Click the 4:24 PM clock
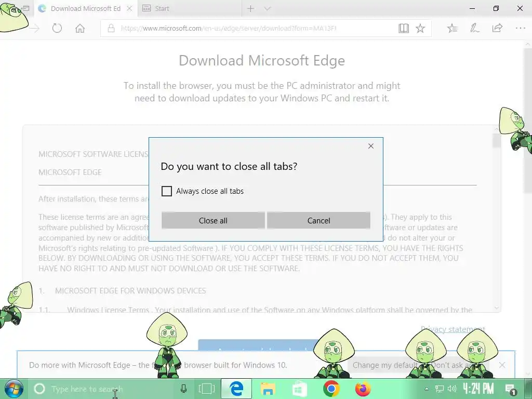This screenshot has width=532, height=399. (478, 389)
